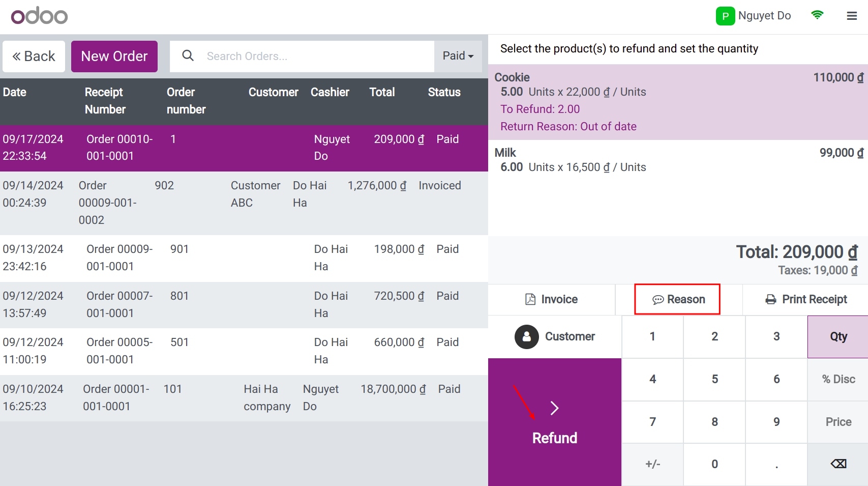Click the 18,700,000 ₫ total cell

point(393,389)
